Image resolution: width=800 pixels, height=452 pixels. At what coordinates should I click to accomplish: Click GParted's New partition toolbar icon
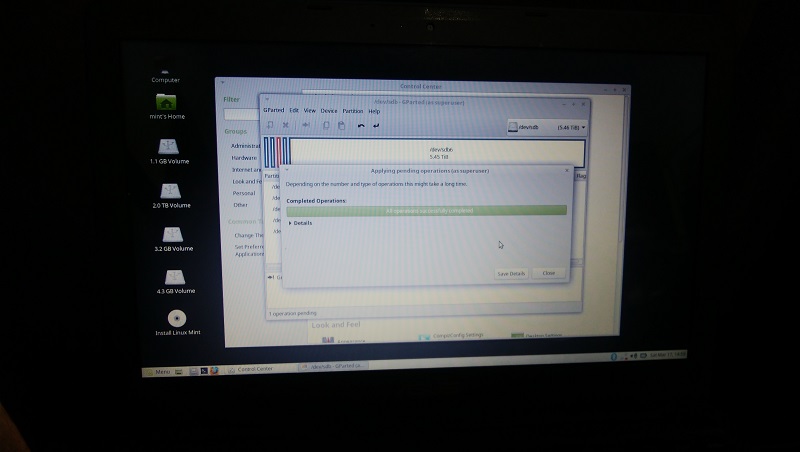click(270, 125)
